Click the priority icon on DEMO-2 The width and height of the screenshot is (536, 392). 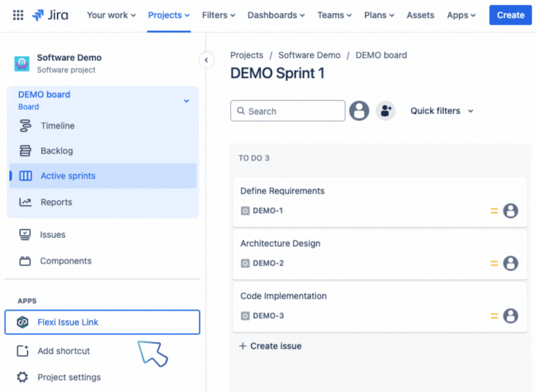tap(494, 263)
